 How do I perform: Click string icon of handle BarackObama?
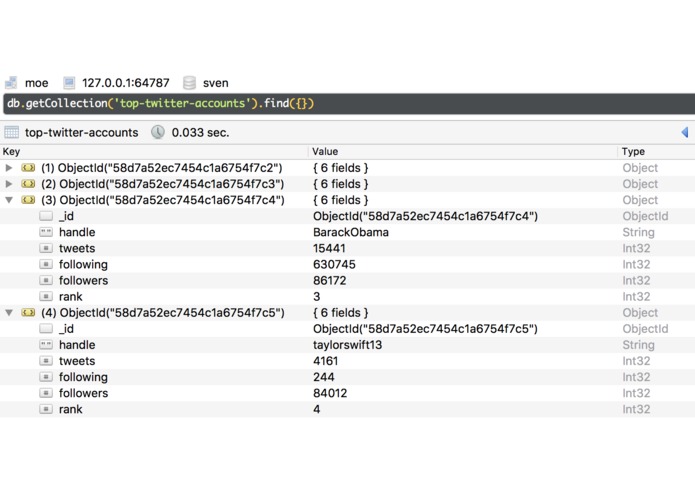(46, 232)
